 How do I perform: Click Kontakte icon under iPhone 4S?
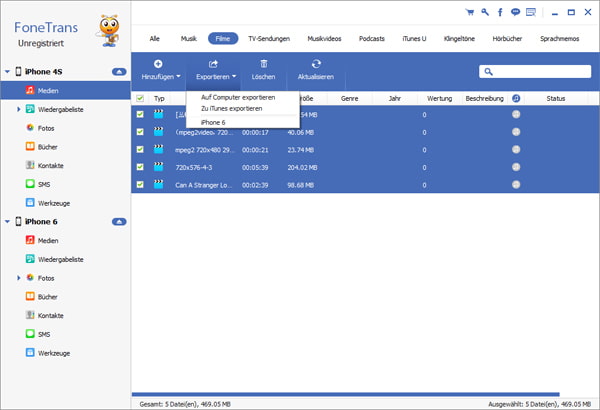30,165
